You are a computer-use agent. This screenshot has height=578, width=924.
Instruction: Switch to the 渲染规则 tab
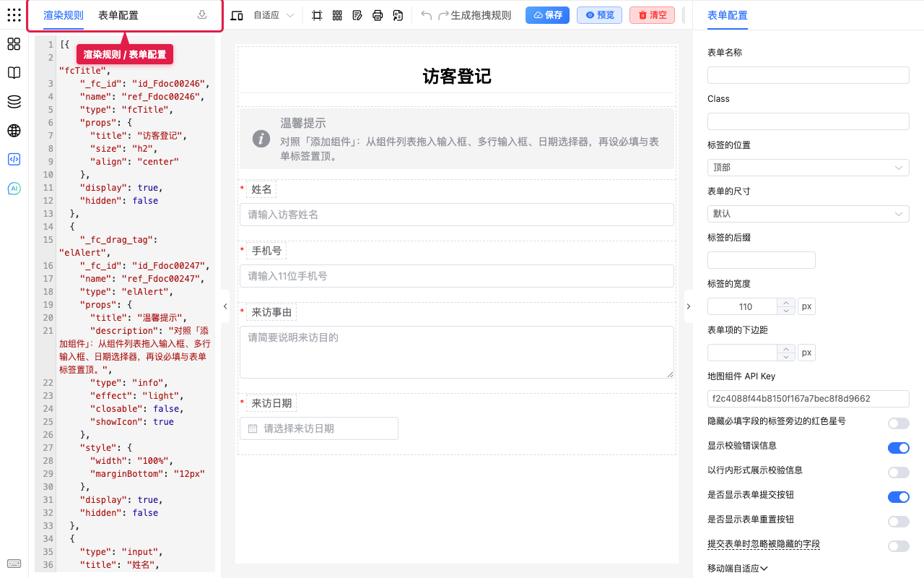point(64,15)
